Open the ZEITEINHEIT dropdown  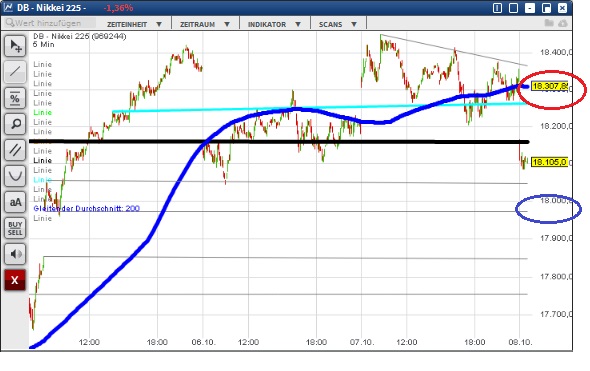click(134, 24)
